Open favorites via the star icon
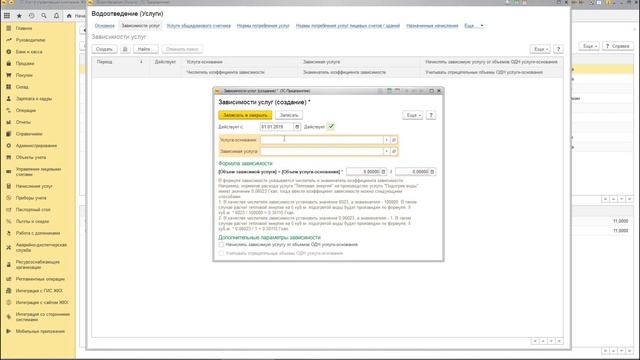The height and width of the screenshot is (360, 640). pos(19,16)
